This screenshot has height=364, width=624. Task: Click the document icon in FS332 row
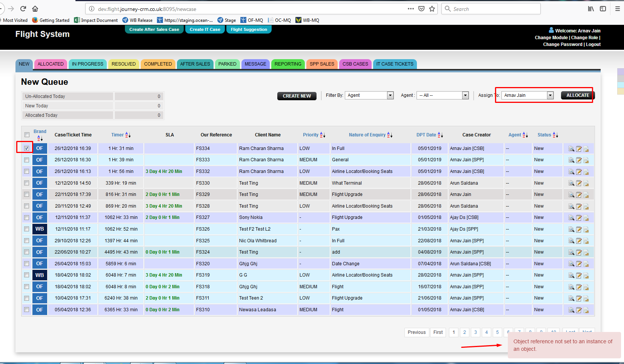pyautogui.click(x=586, y=172)
